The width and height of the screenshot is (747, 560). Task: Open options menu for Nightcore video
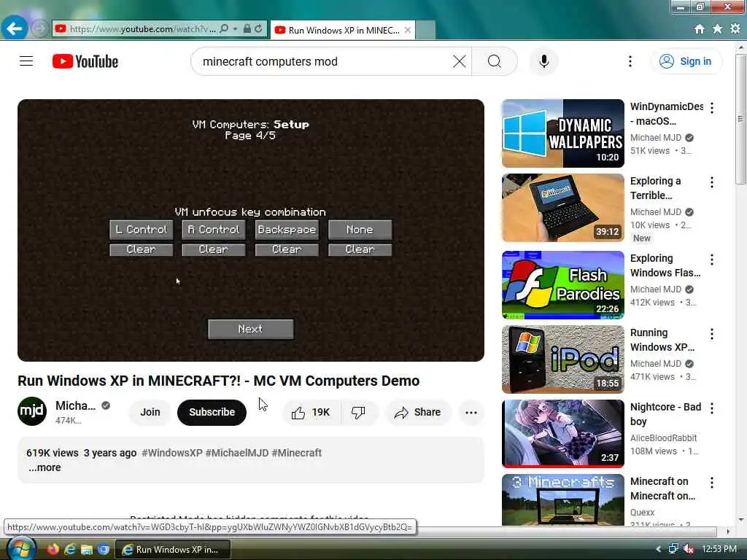(x=712, y=408)
